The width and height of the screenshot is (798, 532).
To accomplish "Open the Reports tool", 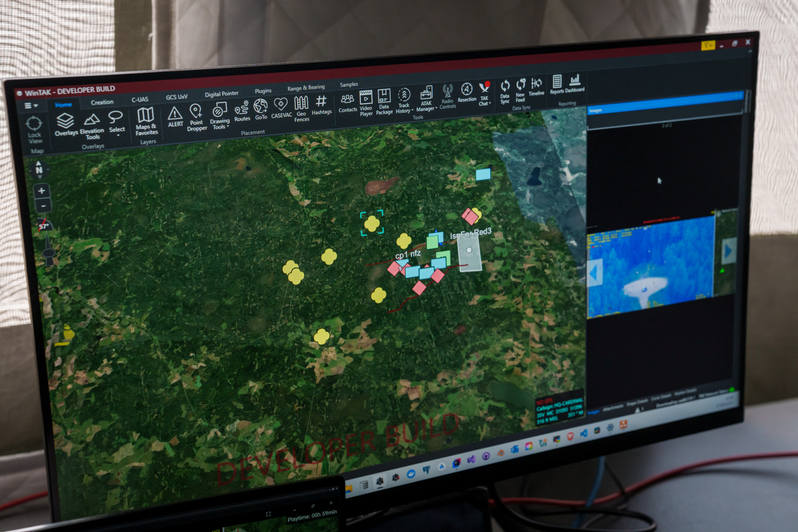I will click(x=557, y=85).
